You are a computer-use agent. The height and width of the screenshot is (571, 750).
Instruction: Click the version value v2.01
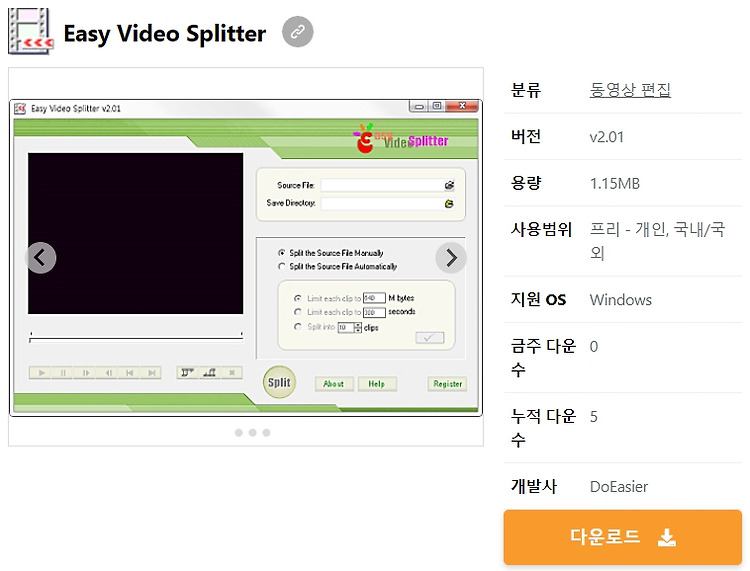click(607, 137)
